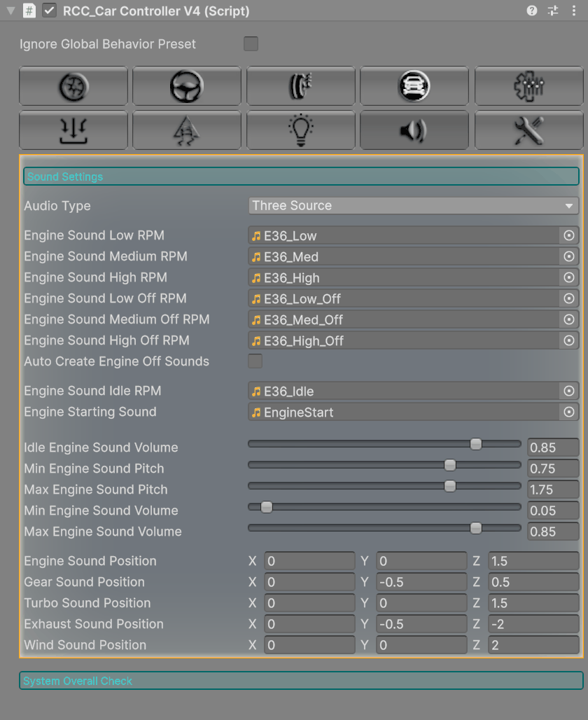Click the Engine Sound Idle RPM label
The width and height of the screenshot is (588, 720).
(92, 391)
